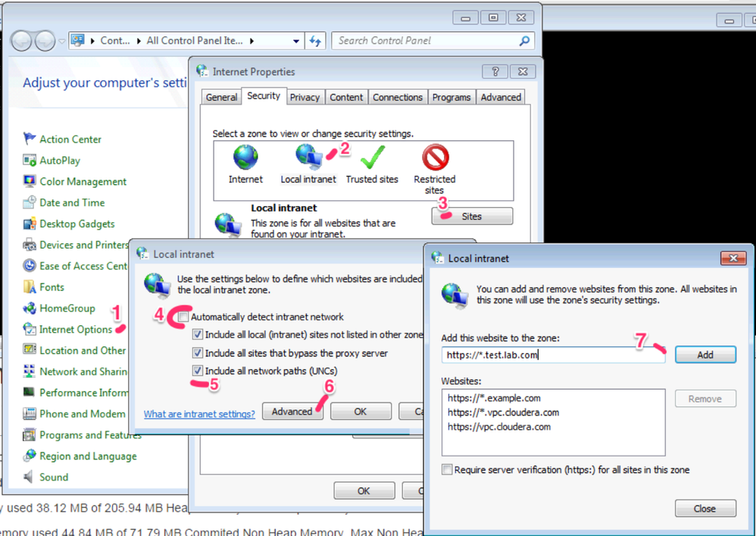This screenshot has width=756, height=536.
Task: Click the Internet Options icon
Action: coord(30,329)
